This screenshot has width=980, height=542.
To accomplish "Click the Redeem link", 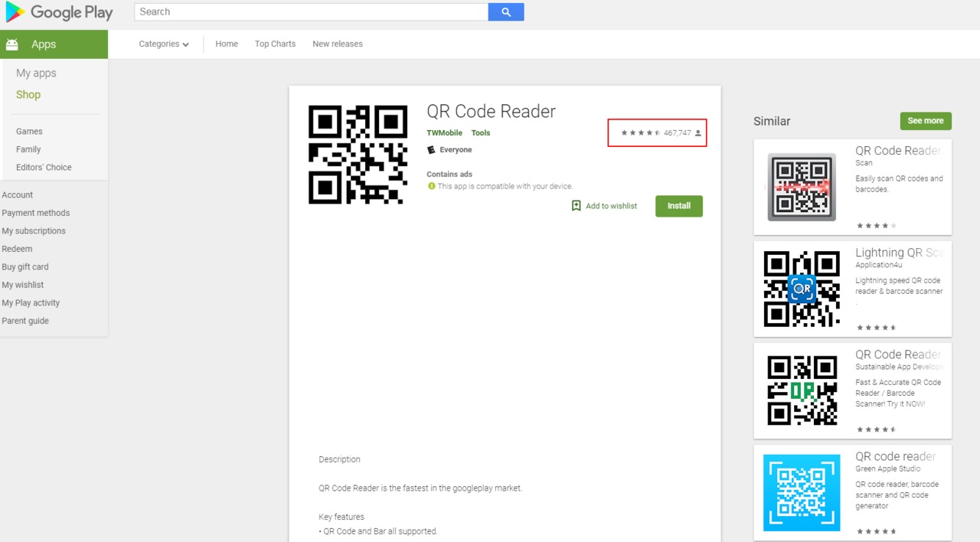I will pos(17,249).
